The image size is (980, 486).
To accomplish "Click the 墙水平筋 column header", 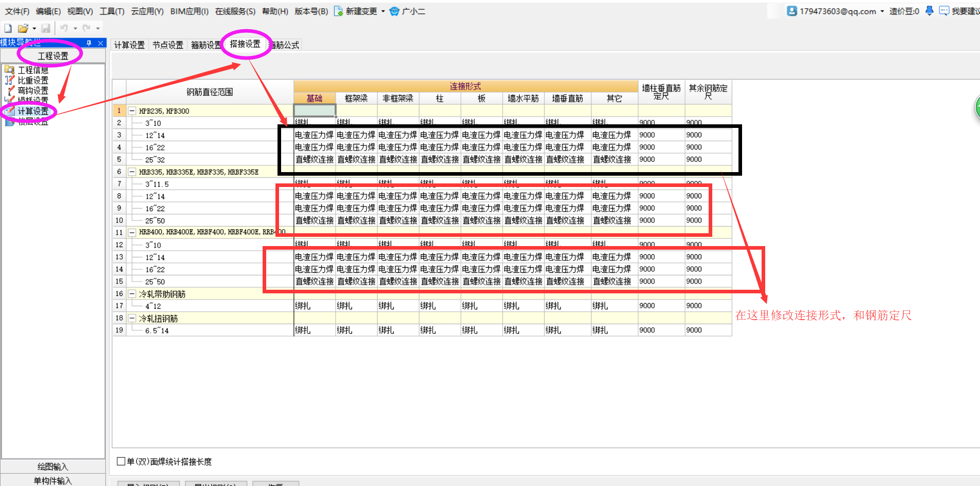I will (523, 98).
